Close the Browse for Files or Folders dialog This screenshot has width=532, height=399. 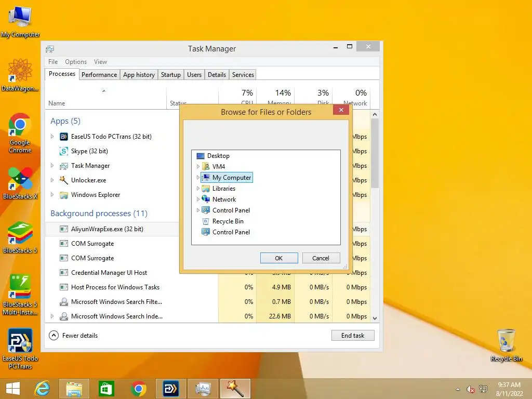pos(341,110)
